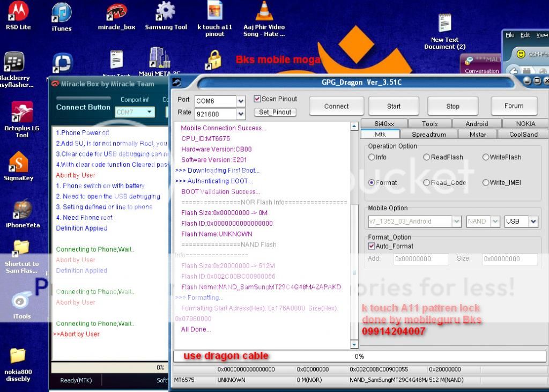Switch to the Android tab

coord(477,124)
